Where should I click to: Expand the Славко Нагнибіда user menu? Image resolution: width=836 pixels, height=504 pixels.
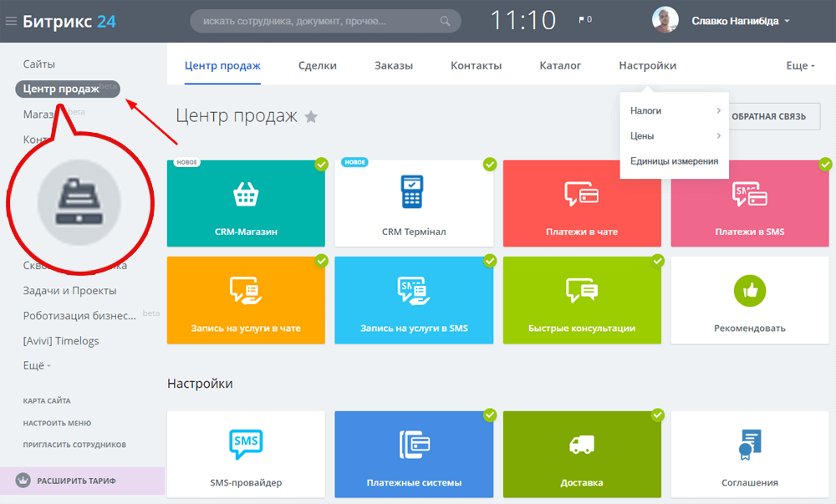tap(741, 21)
